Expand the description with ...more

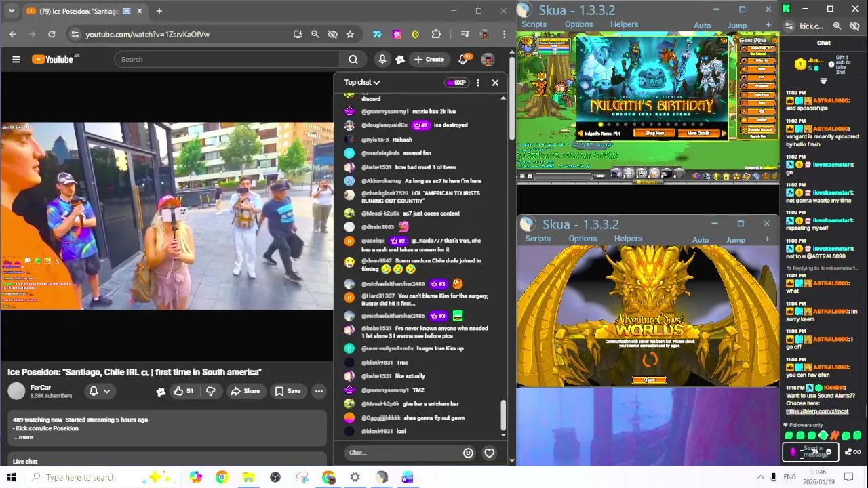coord(23,437)
